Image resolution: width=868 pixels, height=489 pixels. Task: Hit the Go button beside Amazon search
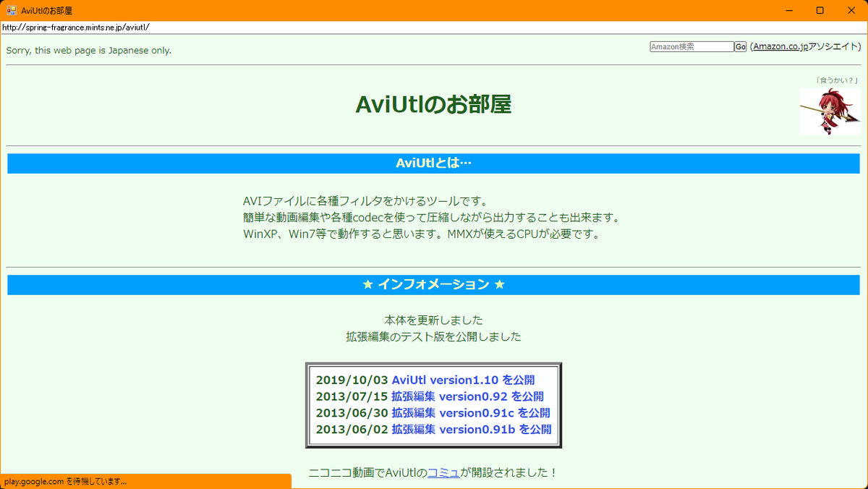pos(741,46)
